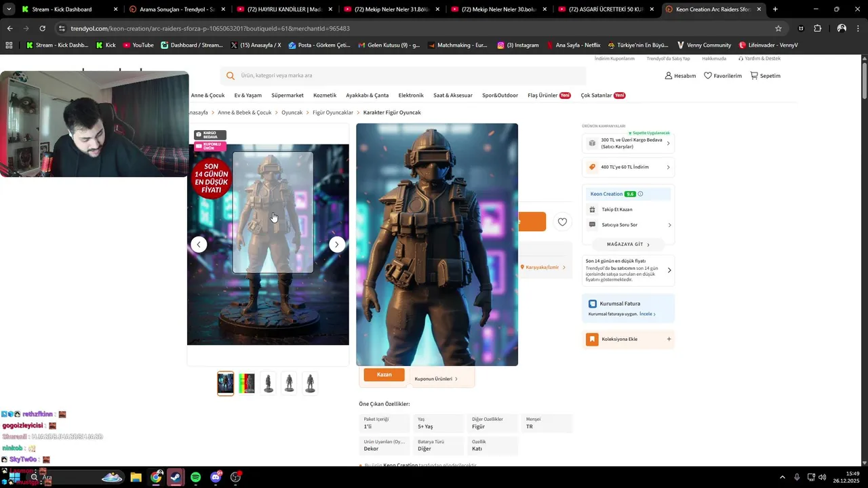This screenshot has width=868, height=488.
Task: Open the Hesabım account menu
Action: point(680,76)
